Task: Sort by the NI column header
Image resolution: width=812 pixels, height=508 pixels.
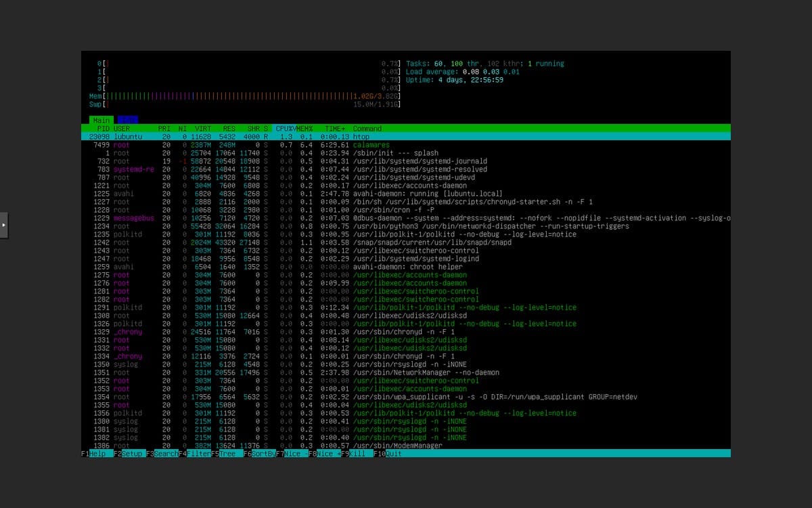Action: pos(183,128)
